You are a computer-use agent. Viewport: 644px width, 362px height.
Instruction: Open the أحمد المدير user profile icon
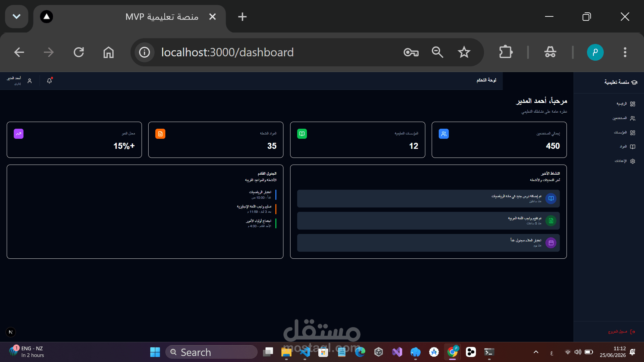coord(30,81)
